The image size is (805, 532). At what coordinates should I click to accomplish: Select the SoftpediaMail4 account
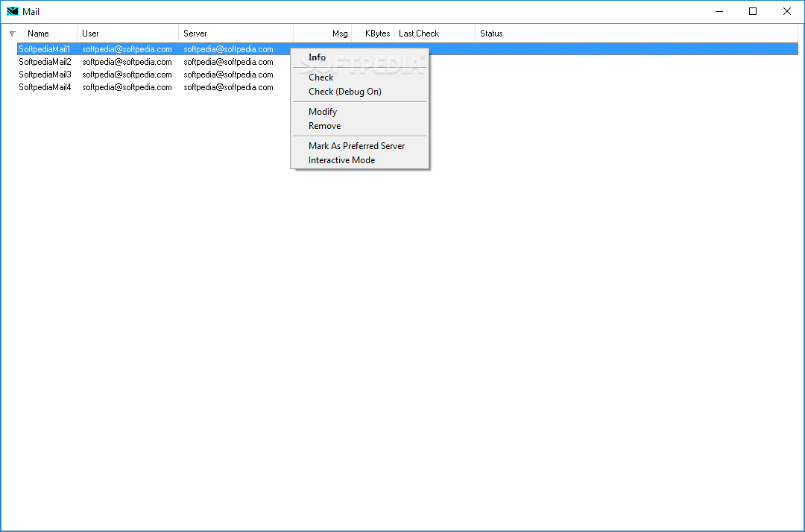(x=45, y=88)
